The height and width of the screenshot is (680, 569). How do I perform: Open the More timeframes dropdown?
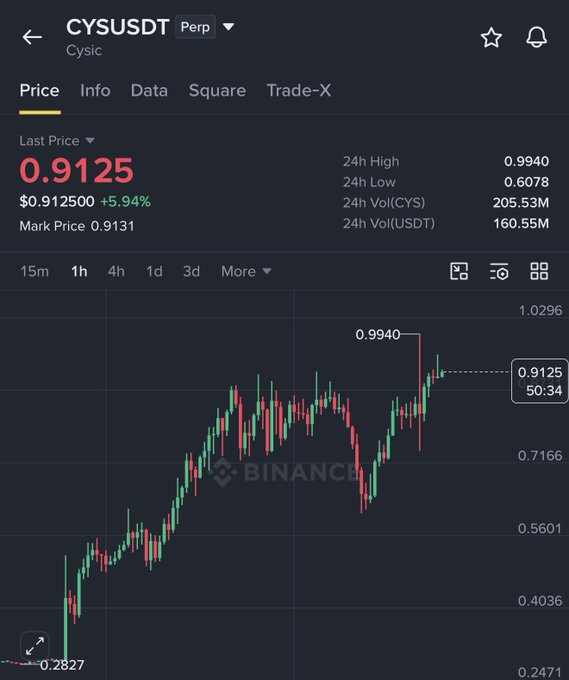pyautogui.click(x=246, y=271)
